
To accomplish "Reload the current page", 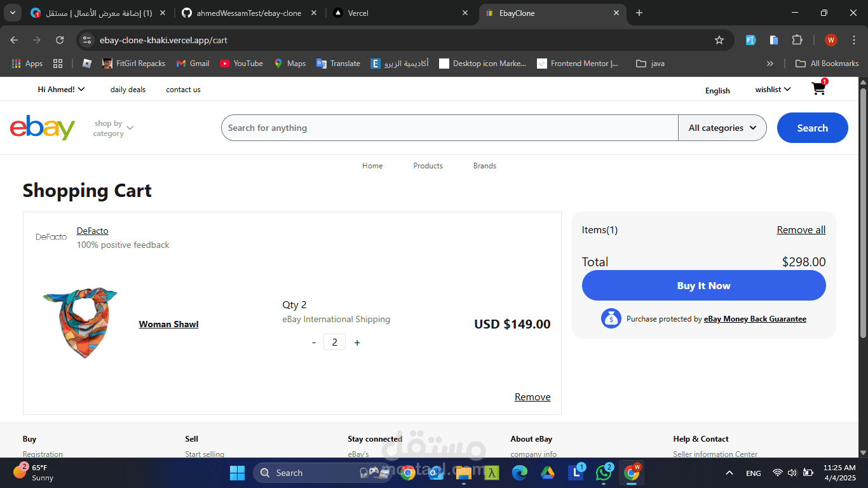I will (60, 40).
